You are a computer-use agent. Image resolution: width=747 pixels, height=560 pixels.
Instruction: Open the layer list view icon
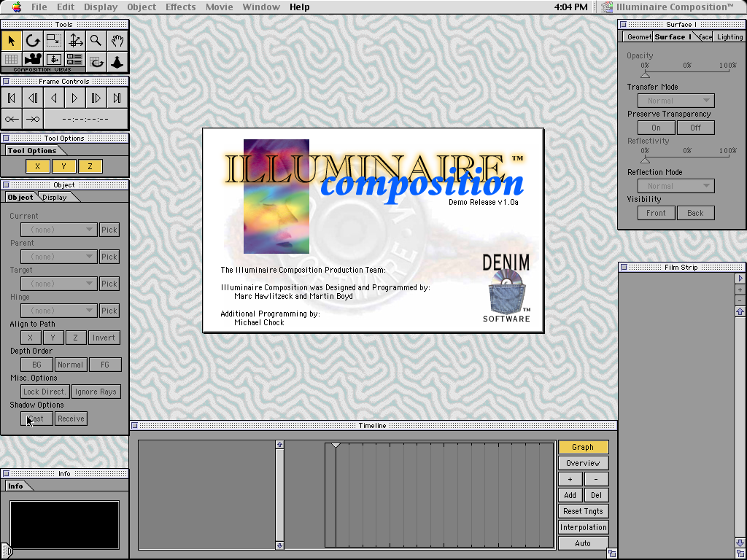tap(75, 60)
